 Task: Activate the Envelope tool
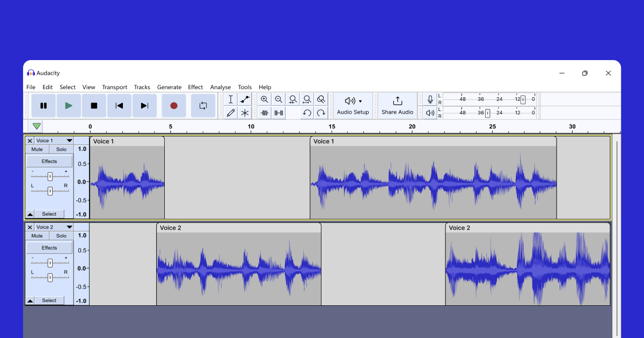point(244,99)
